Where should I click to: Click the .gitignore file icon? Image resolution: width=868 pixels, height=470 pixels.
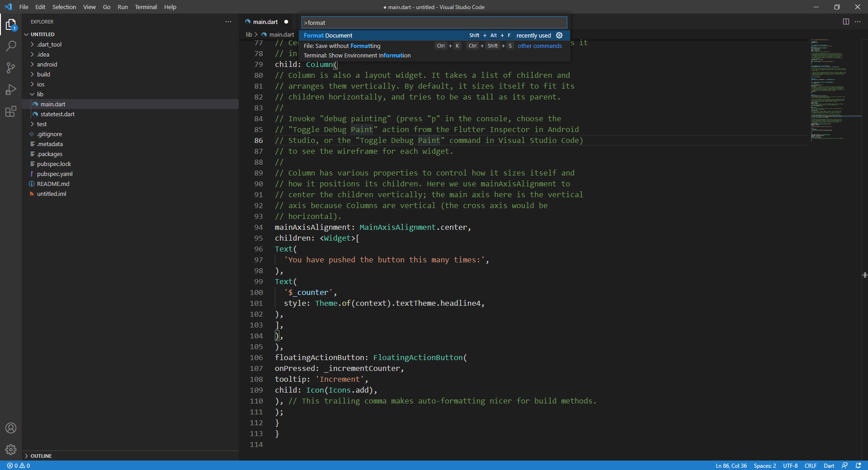32,134
